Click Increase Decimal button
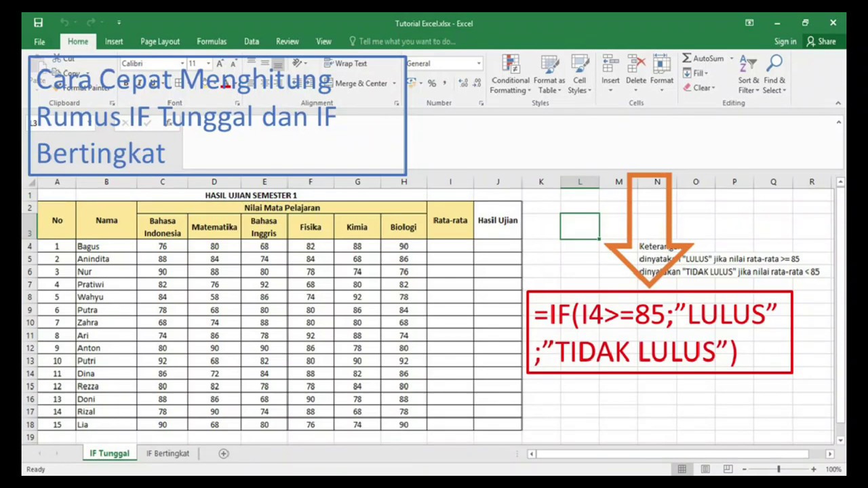This screenshot has width=868, height=488. click(x=463, y=83)
